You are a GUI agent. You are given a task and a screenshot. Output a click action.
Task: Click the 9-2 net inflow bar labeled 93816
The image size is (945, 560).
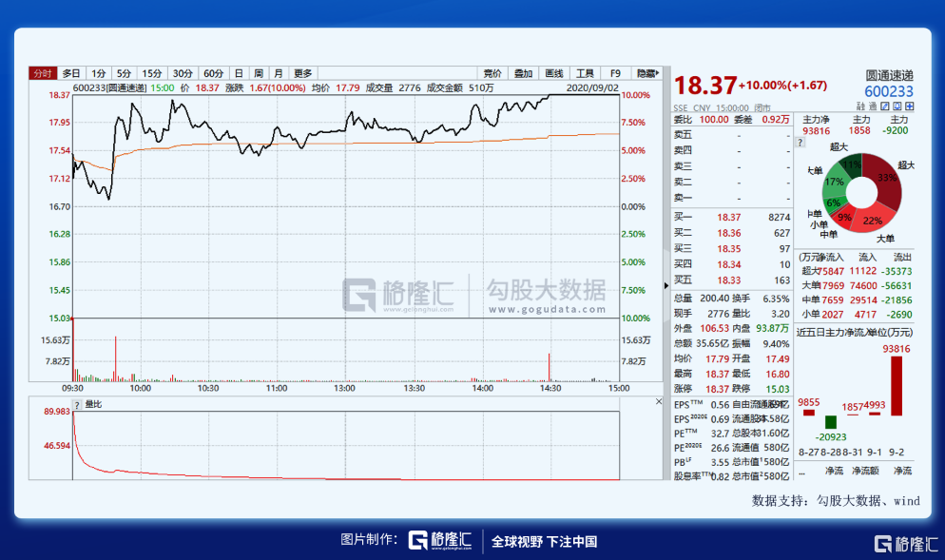(x=897, y=386)
